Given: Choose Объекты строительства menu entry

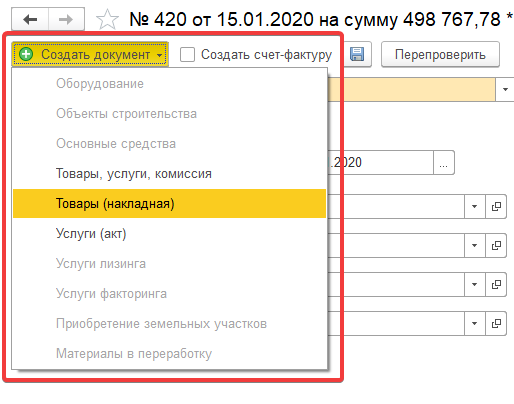Looking at the screenshot, I should [x=169, y=114].
